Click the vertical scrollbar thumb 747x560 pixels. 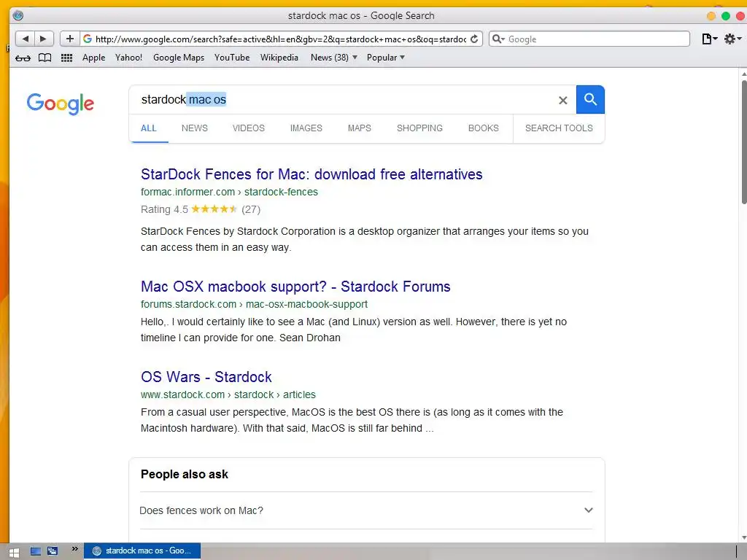pyautogui.click(x=743, y=141)
